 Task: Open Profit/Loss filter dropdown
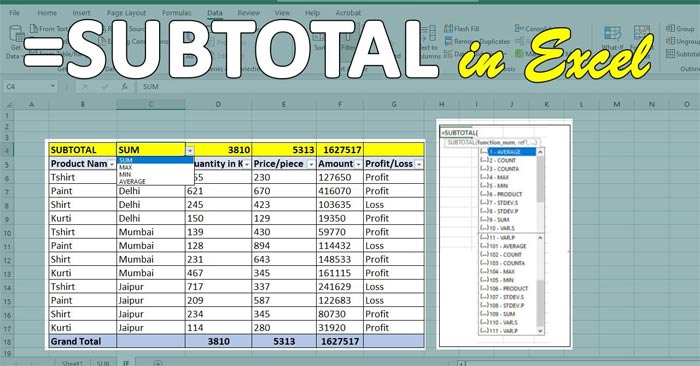click(419, 165)
